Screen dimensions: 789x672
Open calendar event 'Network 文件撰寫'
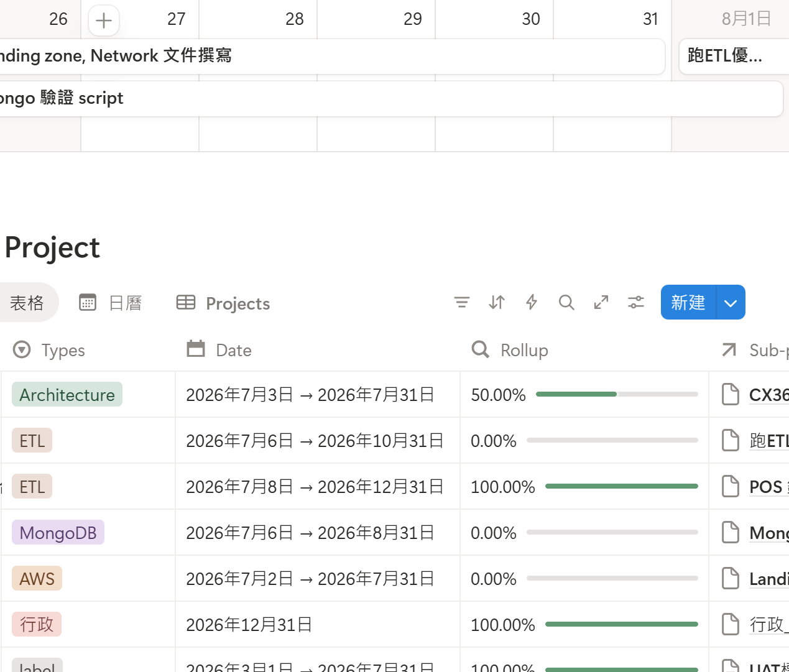pyautogui.click(x=332, y=57)
